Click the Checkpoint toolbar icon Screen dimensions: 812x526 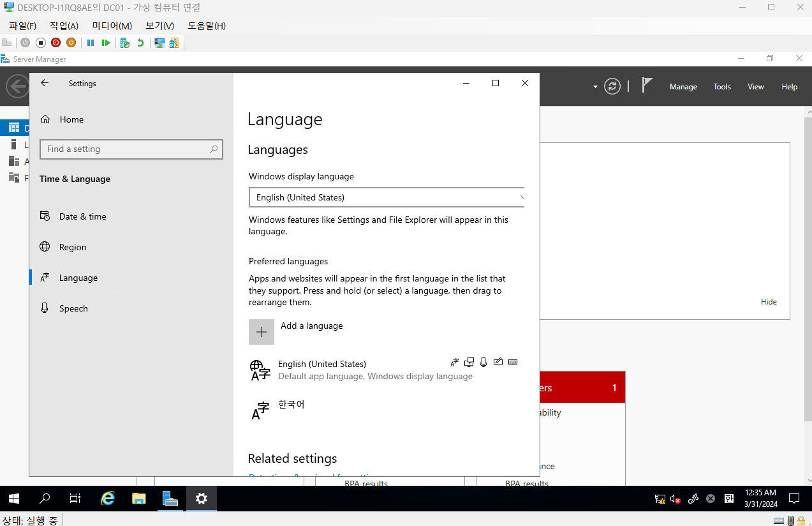click(125, 43)
